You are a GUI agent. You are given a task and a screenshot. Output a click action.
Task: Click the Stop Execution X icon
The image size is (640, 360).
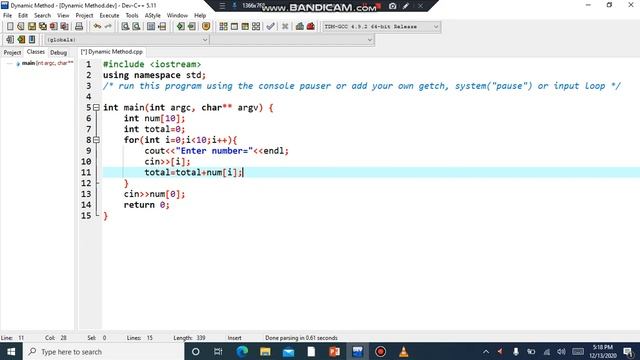pyautogui.click(x=285, y=27)
